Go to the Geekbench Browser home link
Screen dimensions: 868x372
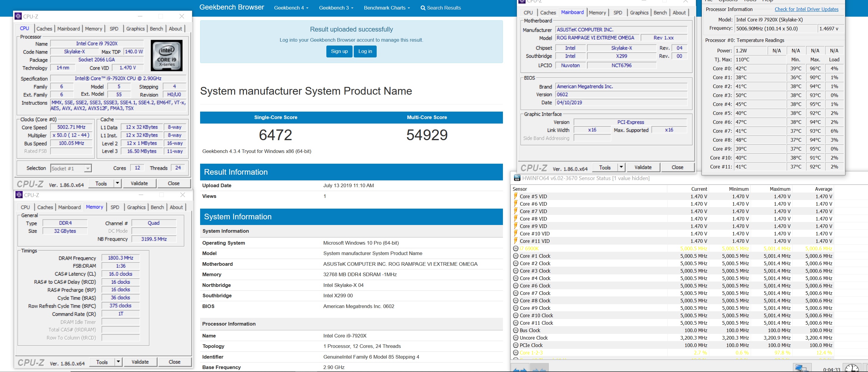pyautogui.click(x=232, y=7)
